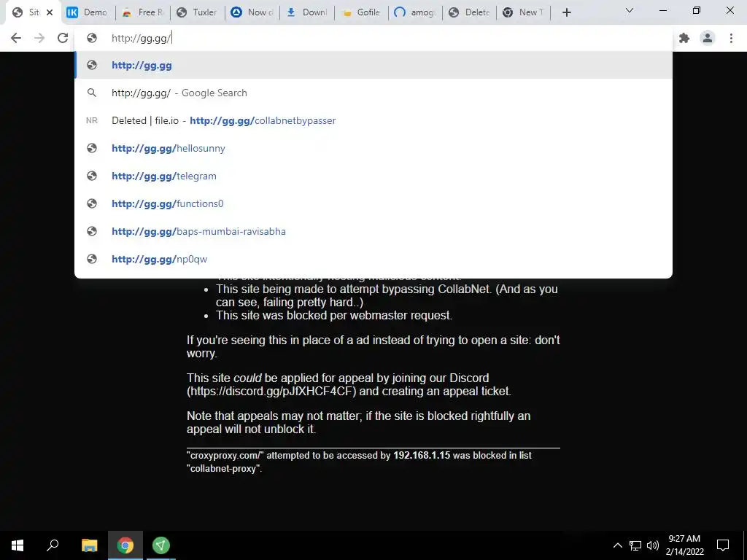Switch to the Tuxler tab
747x560 pixels.
point(197,12)
